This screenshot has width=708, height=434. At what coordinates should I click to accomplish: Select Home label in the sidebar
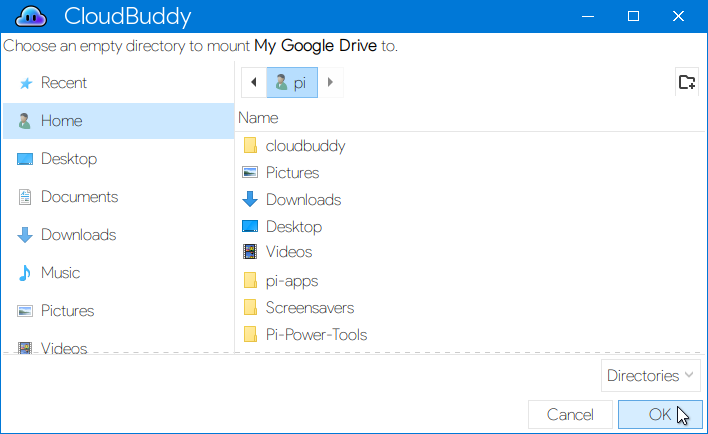[61, 121]
